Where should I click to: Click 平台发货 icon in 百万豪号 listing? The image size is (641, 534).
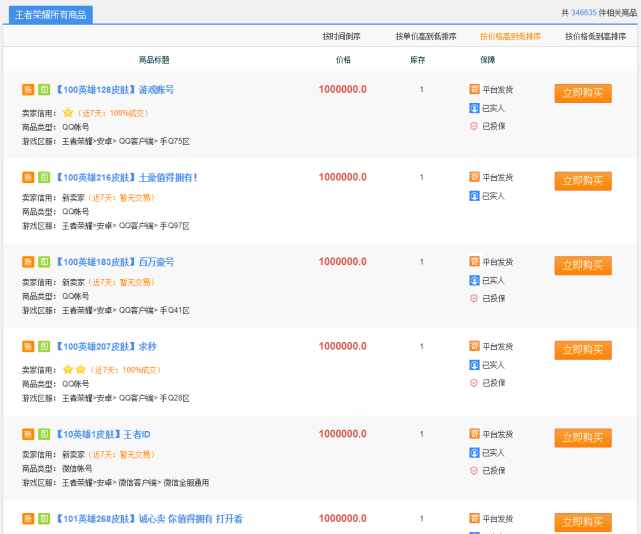(474, 261)
